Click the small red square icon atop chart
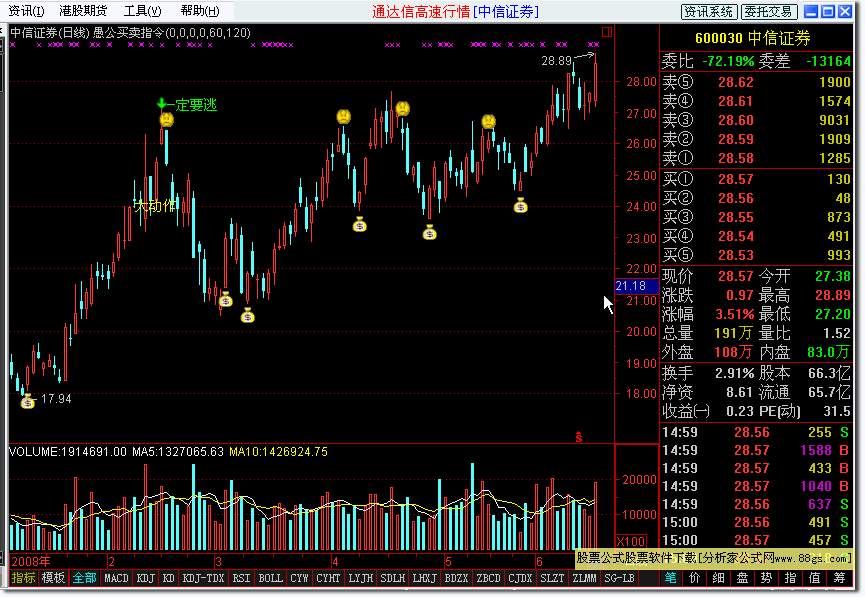 607,32
